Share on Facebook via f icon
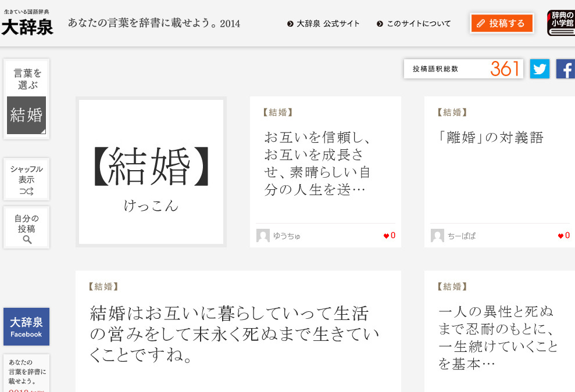Image resolution: width=575 pixels, height=392 pixels. coord(566,69)
